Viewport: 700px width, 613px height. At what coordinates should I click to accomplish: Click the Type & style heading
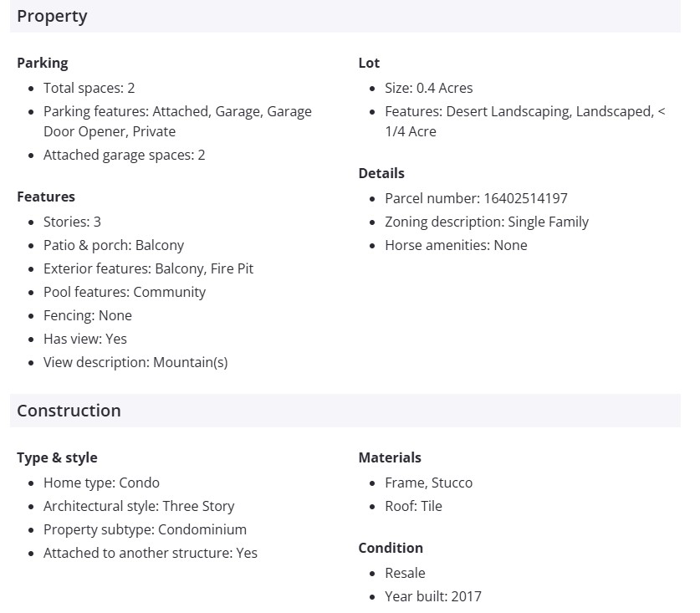(57, 457)
